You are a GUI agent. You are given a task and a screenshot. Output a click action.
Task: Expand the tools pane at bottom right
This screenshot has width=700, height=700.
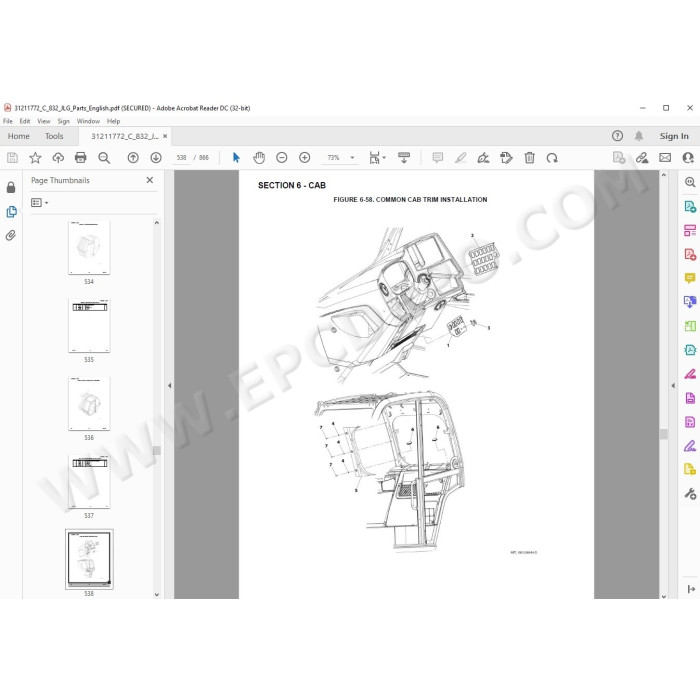click(691, 589)
